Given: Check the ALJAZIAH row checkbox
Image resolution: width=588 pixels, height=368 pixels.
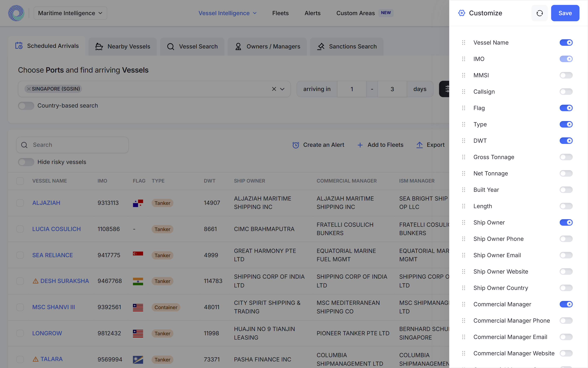Looking at the screenshot, I should (20, 203).
